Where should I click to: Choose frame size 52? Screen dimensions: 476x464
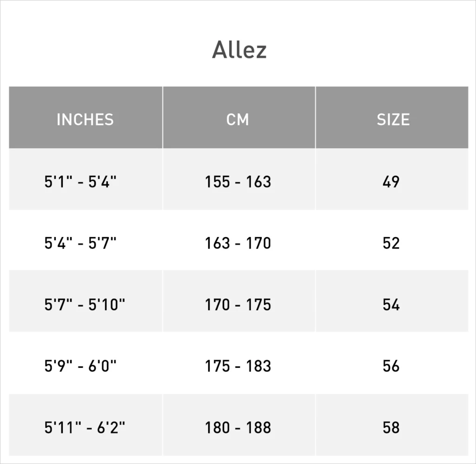coord(392,240)
